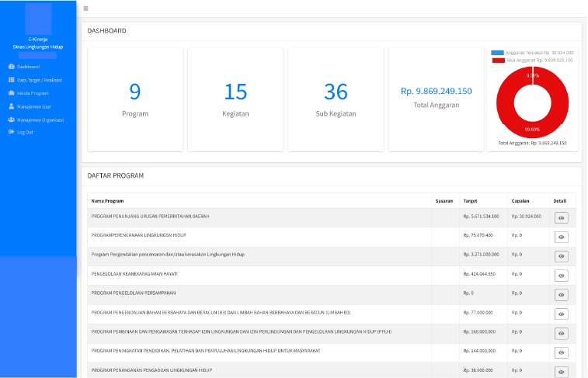Screen dimensions: 588x378
Task: Toggle blue Anggaran Terpakai legend swatch
Action: [497, 53]
